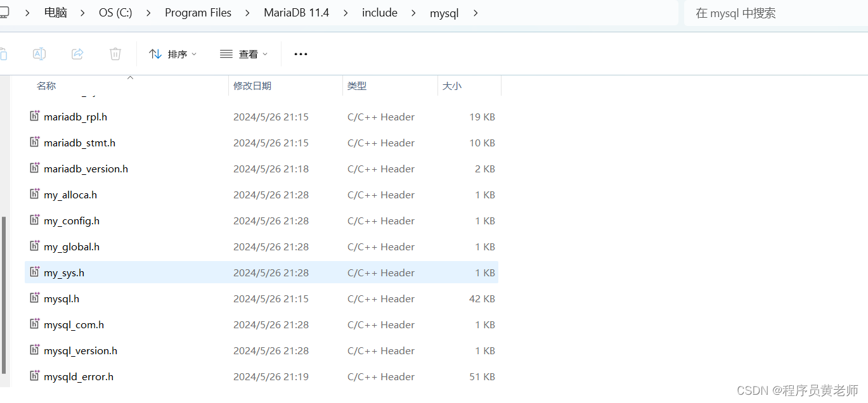Expand the chevron after include in breadcrumb
This screenshot has width=868, height=403.
click(x=414, y=13)
